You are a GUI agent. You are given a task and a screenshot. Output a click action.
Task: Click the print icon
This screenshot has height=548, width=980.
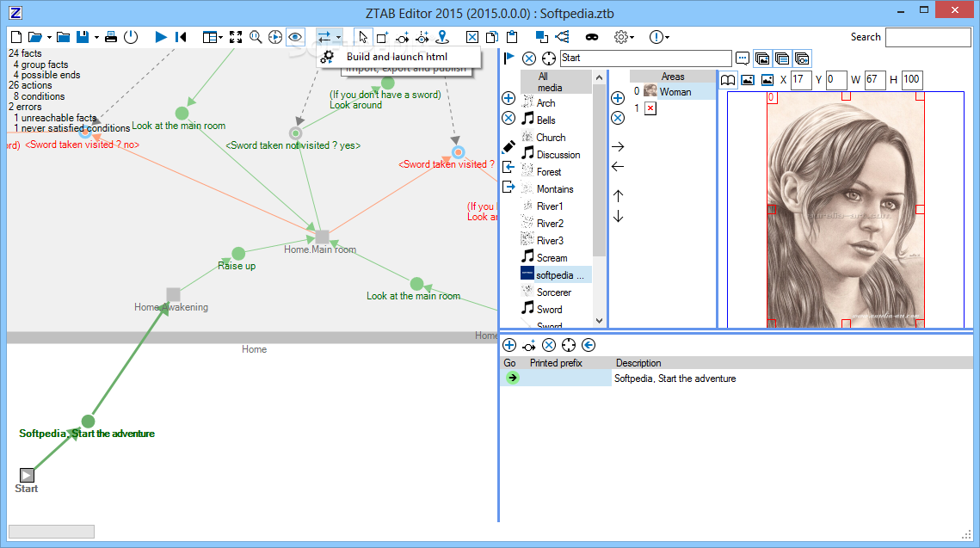(111, 38)
